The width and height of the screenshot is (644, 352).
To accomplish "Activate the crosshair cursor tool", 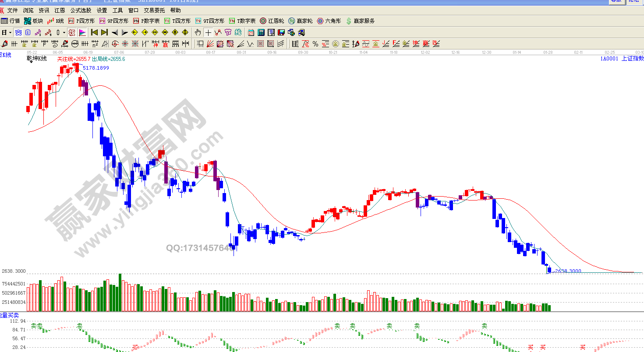I will [x=208, y=32].
